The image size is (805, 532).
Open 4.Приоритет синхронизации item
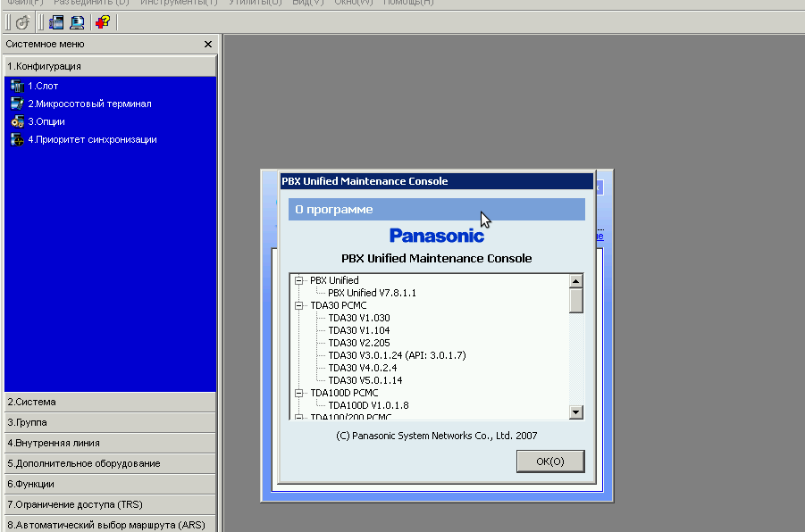coord(92,139)
